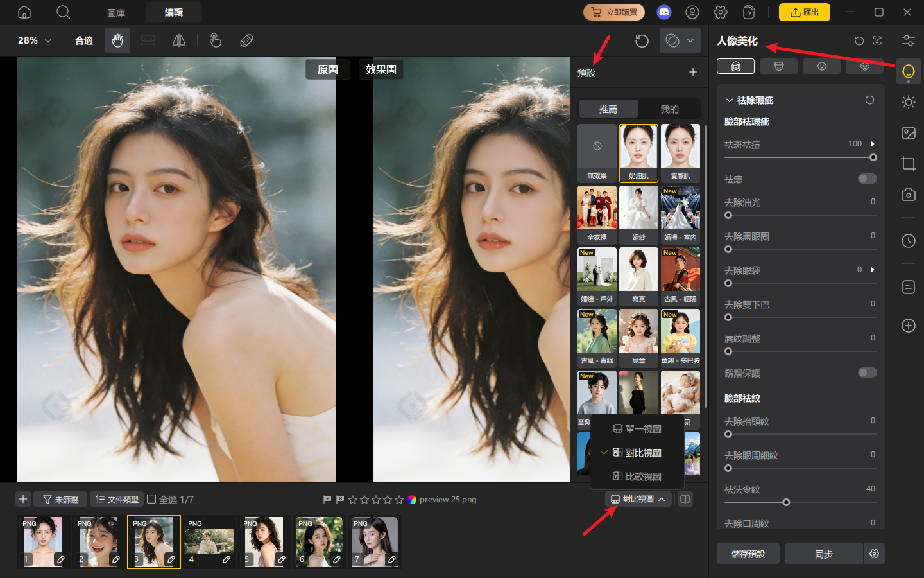Open the light sun sidebar icon
This screenshot has height=578, width=924.
909,102
